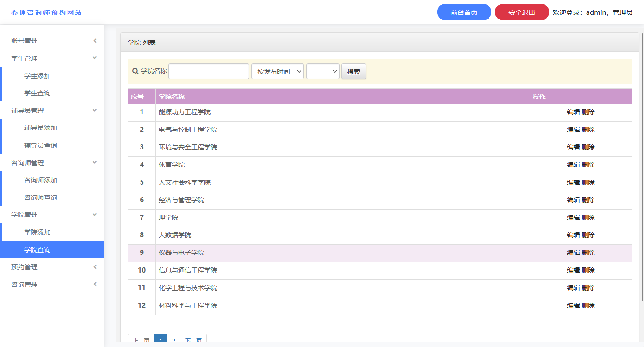Go to 辅导员添加 page
Screen dimensions: 644x347
[x=41, y=128]
